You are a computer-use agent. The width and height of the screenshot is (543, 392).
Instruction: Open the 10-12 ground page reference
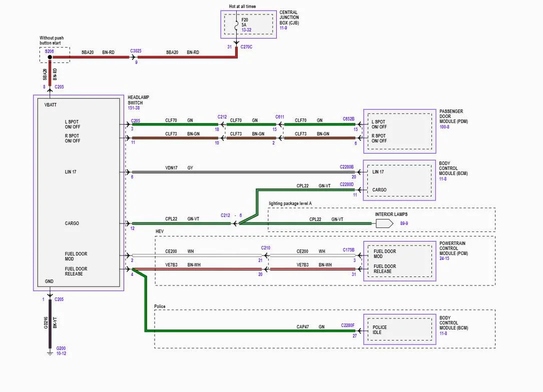coord(61,353)
